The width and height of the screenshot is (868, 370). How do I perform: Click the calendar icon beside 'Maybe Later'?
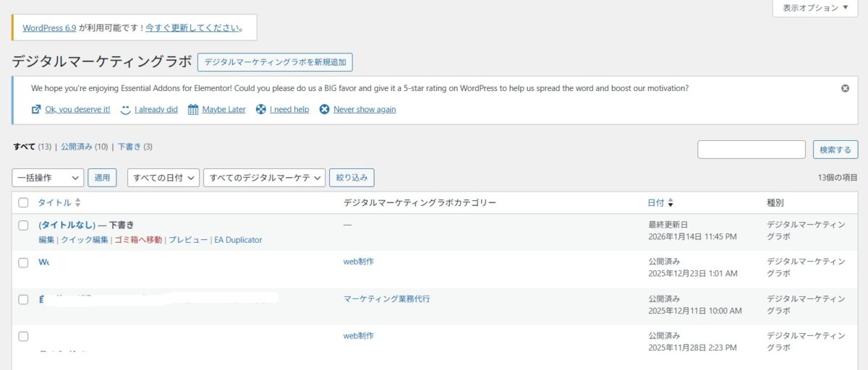click(193, 110)
